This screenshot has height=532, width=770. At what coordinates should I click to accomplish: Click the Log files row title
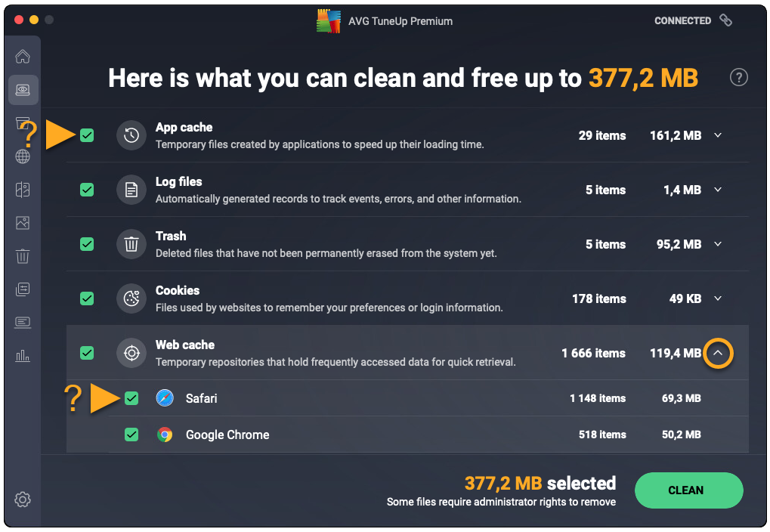coord(179,182)
